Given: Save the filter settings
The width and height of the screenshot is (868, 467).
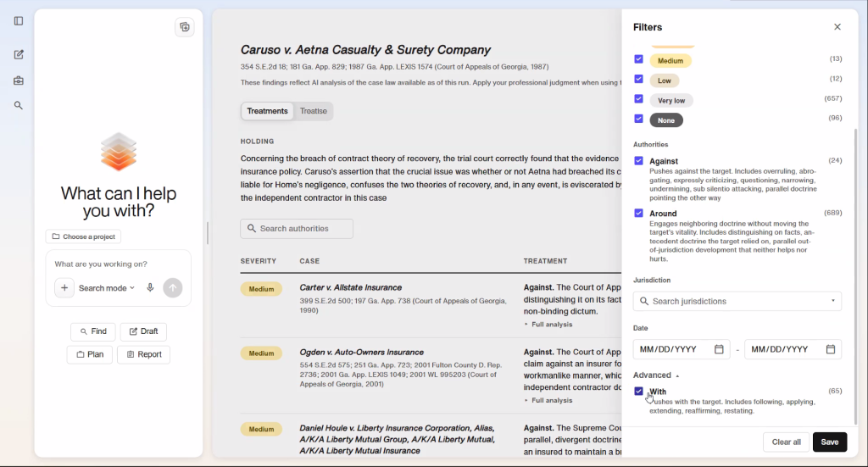Looking at the screenshot, I should 829,442.
